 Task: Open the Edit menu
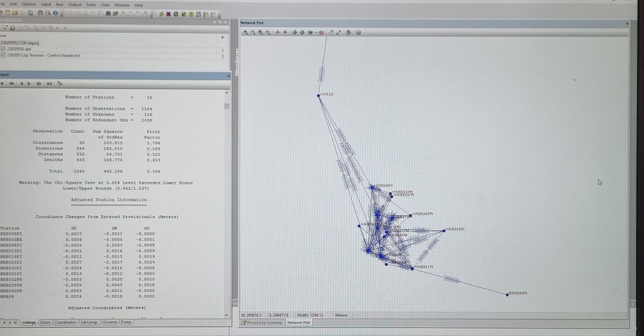coord(13,4)
